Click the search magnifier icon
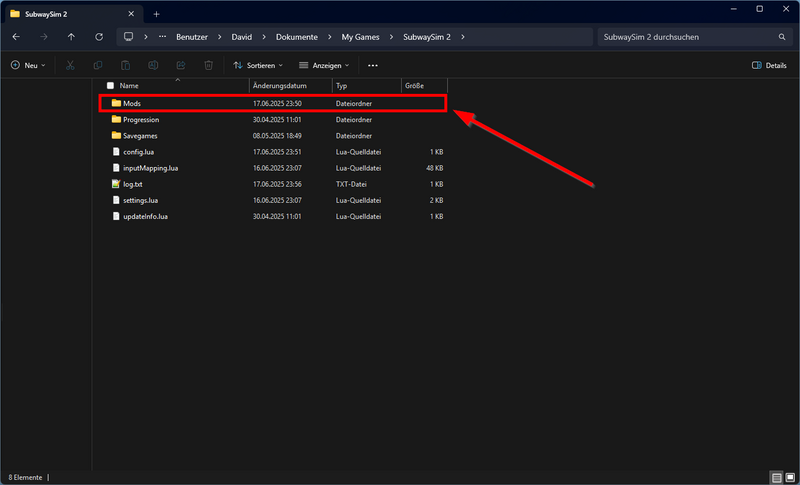 coord(782,37)
